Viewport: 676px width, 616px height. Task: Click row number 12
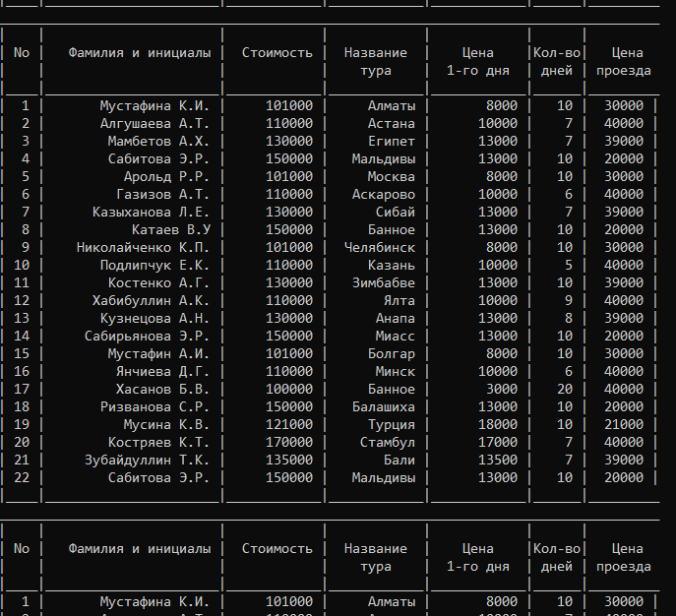pos(22,300)
